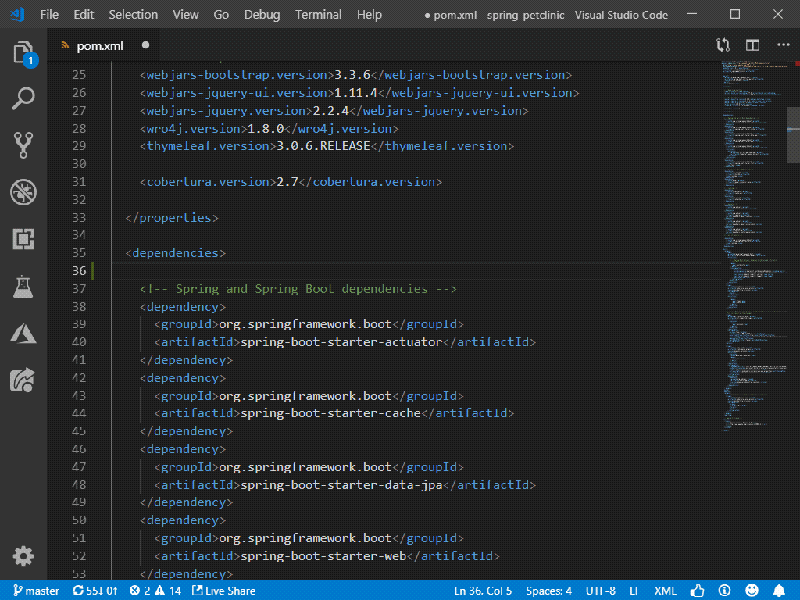Send feedback via the smiley icon

[x=752, y=590]
